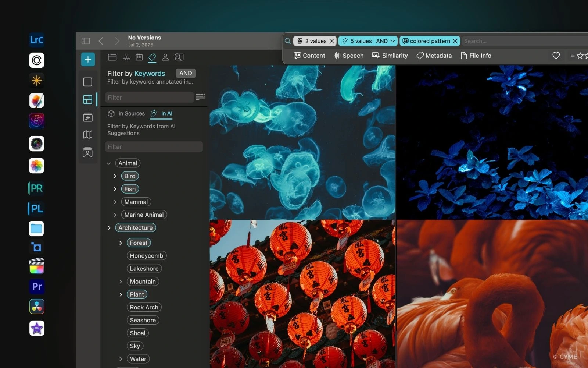Expand the Forest keyword group
The width and height of the screenshot is (588, 368).
point(121,243)
